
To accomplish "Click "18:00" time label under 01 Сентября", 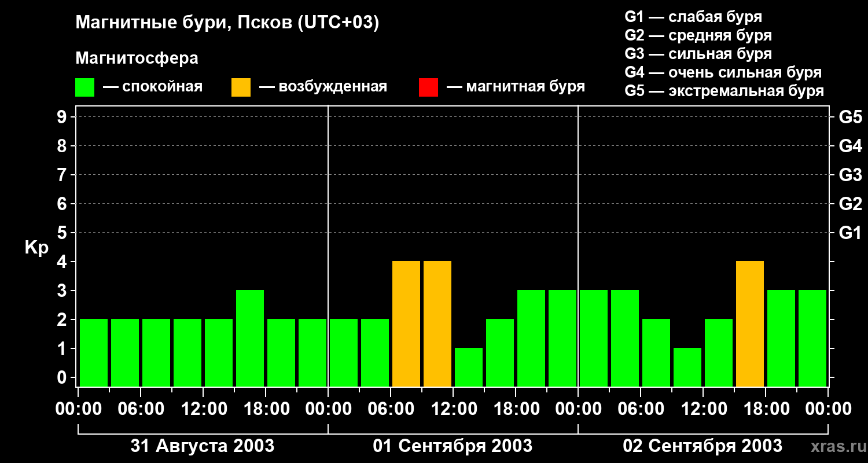I will pyautogui.click(x=516, y=409).
